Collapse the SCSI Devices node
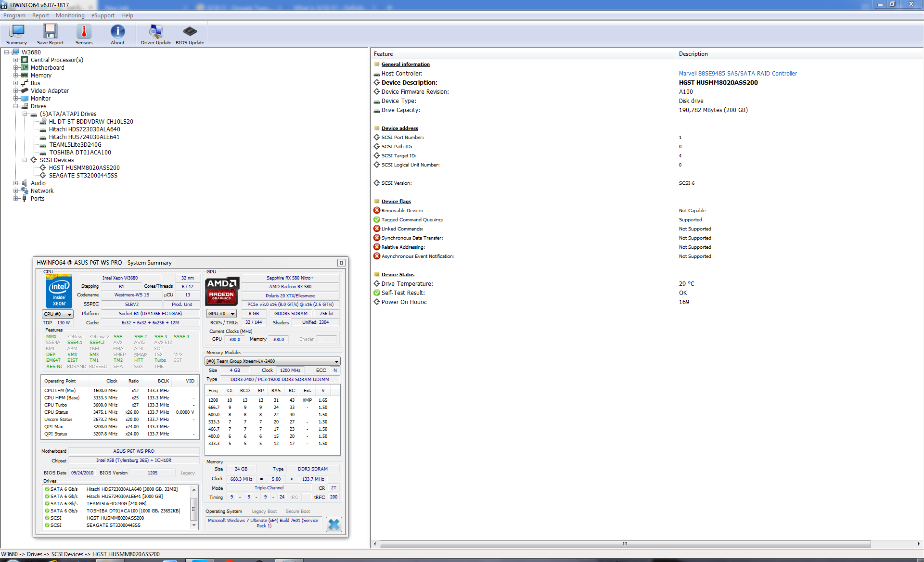 [25, 160]
